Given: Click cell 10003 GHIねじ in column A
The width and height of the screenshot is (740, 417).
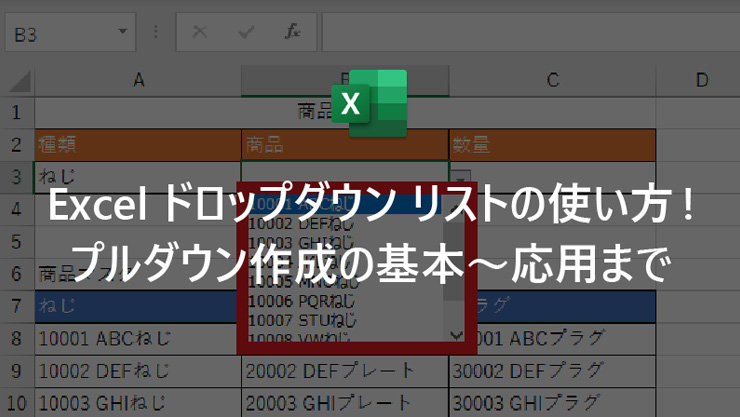Looking at the screenshot, I should click(138, 403).
